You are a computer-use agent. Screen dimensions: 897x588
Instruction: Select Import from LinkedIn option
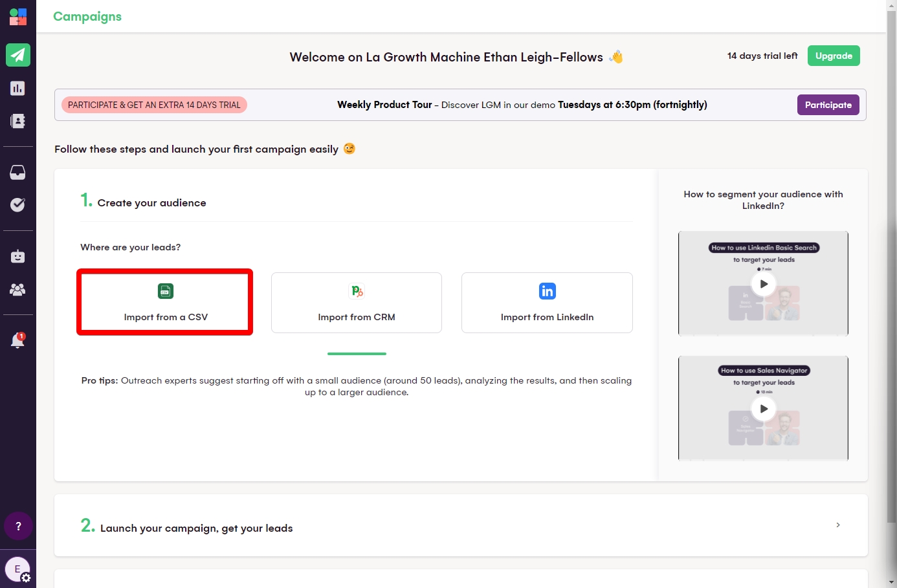pos(547,303)
